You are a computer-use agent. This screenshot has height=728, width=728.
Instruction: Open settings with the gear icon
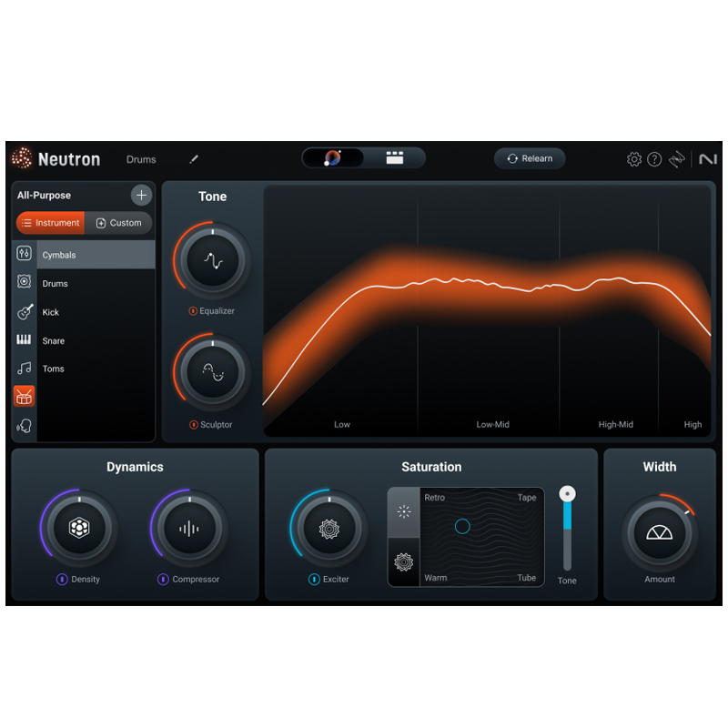[633, 159]
